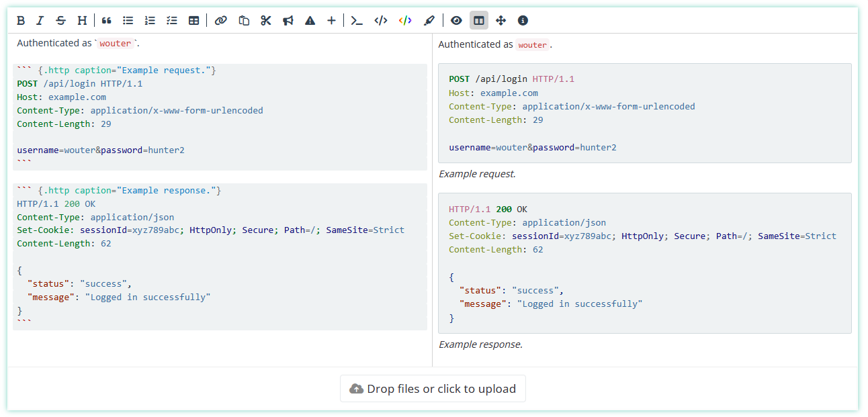Image resolution: width=868 pixels, height=417 pixels.
Task: Click the "message" JSON line in editor
Action: point(119,297)
